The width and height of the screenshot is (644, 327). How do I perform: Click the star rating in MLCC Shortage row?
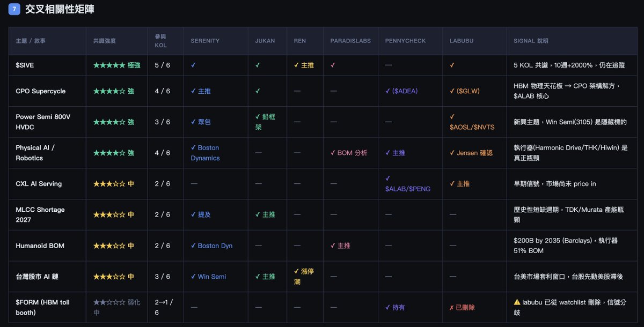(x=113, y=214)
